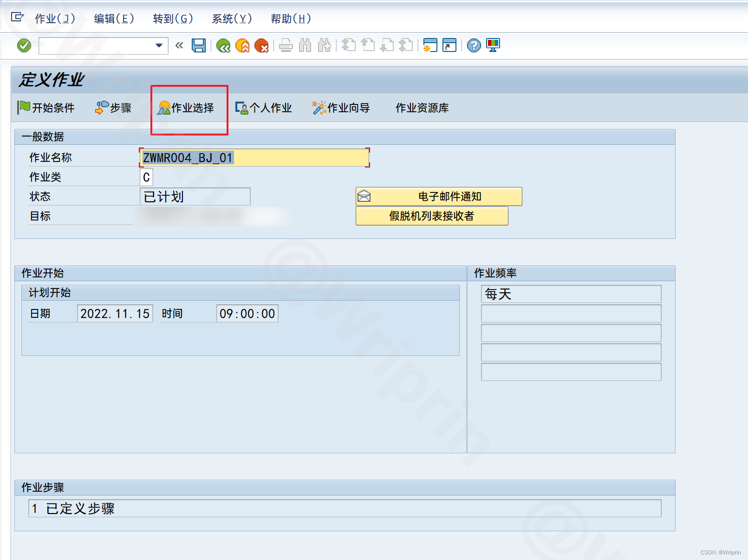Click the First Page icon

coord(349,45)
